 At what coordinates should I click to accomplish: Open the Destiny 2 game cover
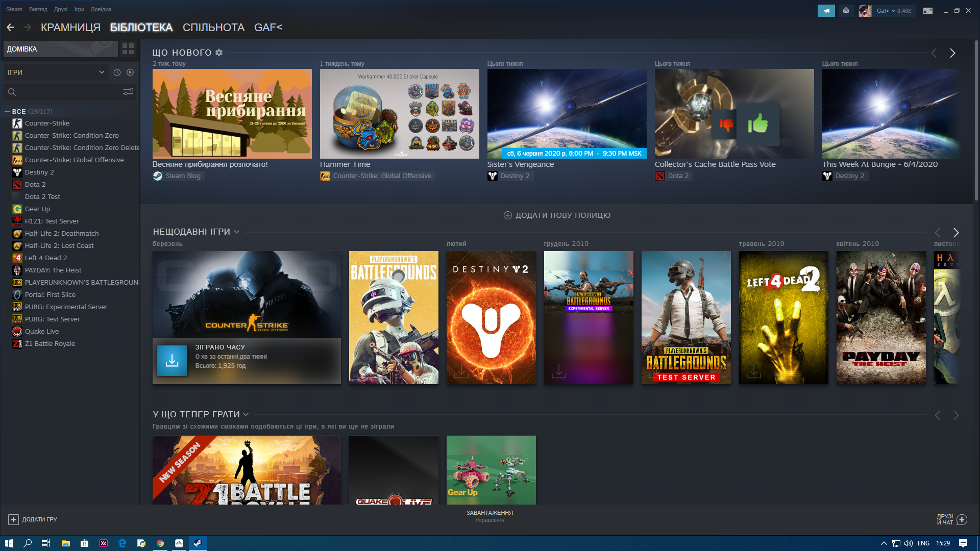tap(491, 317)
